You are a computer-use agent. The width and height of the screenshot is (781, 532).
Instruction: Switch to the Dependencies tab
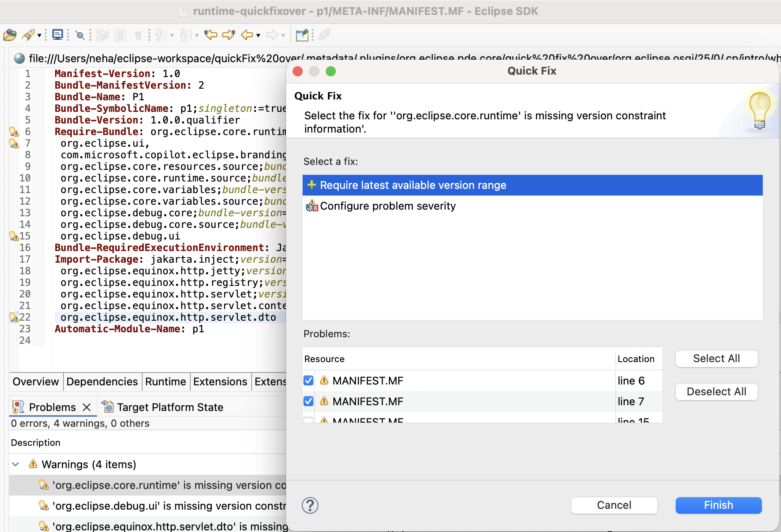102,382
